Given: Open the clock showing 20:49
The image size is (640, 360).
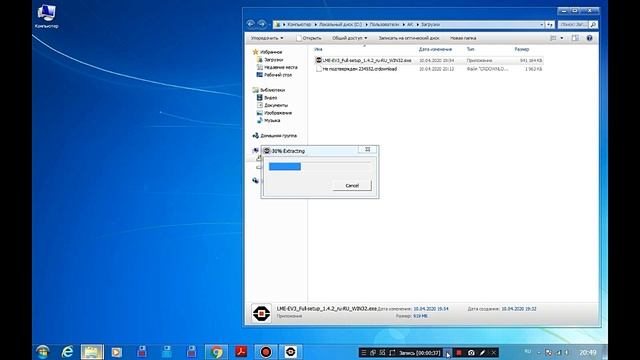Looking at the screenshot, I should tap(588, 352).
